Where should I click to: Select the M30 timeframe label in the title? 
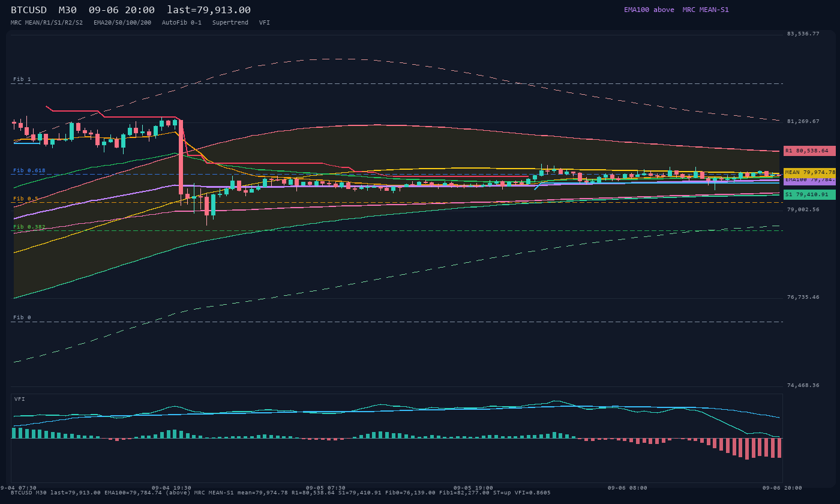point(68,10)
